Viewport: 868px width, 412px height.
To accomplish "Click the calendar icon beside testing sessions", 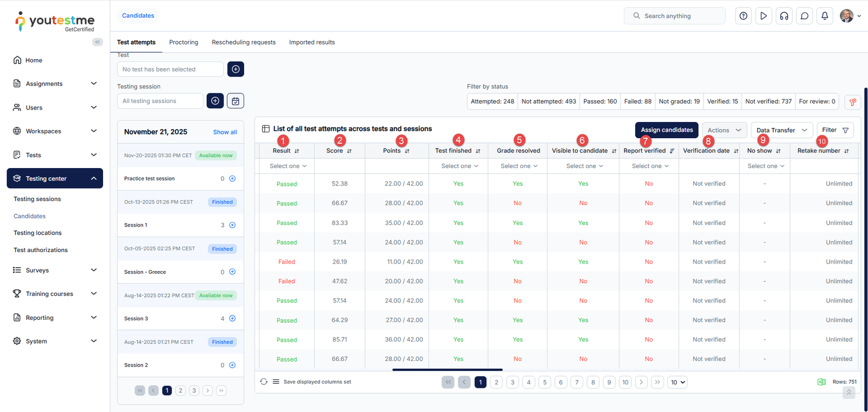I will [x=235, y=101].
